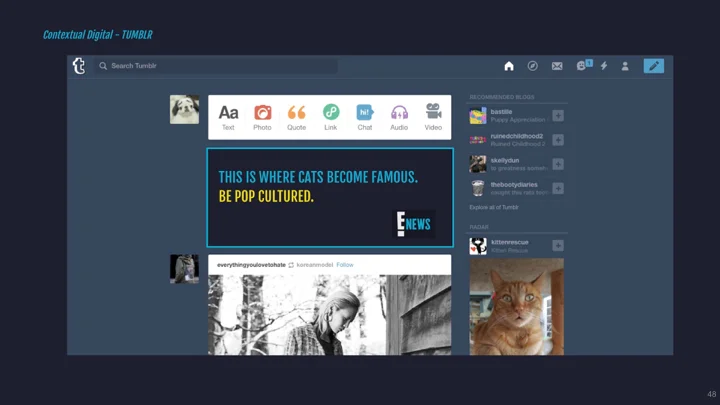This screenshot has height=405, width=720.
Task: Click the E News logo in banner
Action: click(x=414, y=224)
